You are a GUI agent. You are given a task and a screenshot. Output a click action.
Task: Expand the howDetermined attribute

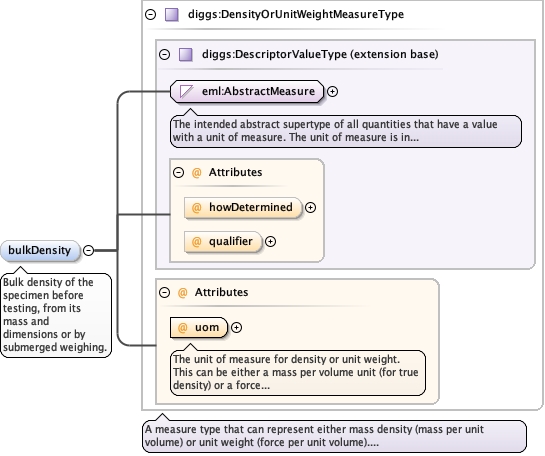[310, 207]
